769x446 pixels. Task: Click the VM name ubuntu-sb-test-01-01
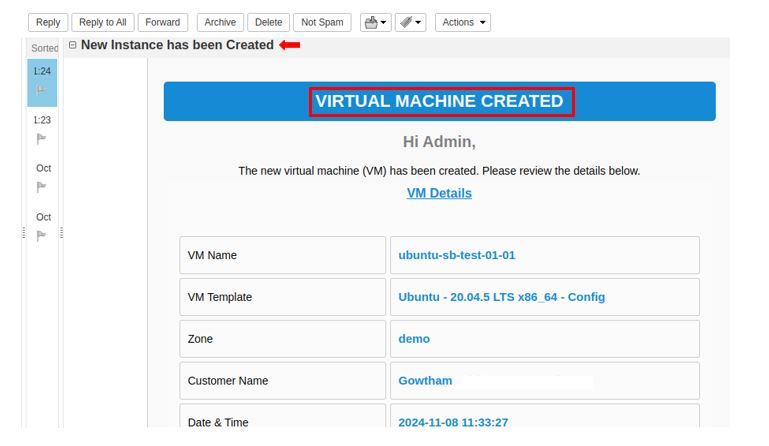pyautogui.click(x=457, y=255)
